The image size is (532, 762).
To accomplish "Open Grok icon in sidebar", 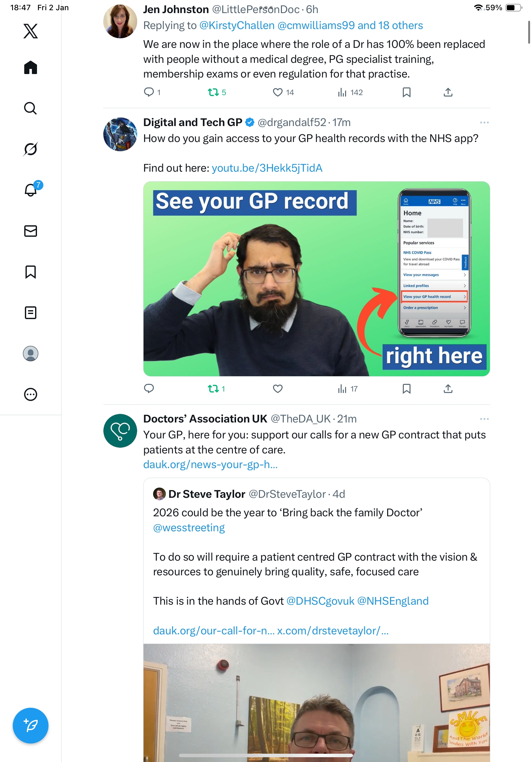I will (31, 149).
